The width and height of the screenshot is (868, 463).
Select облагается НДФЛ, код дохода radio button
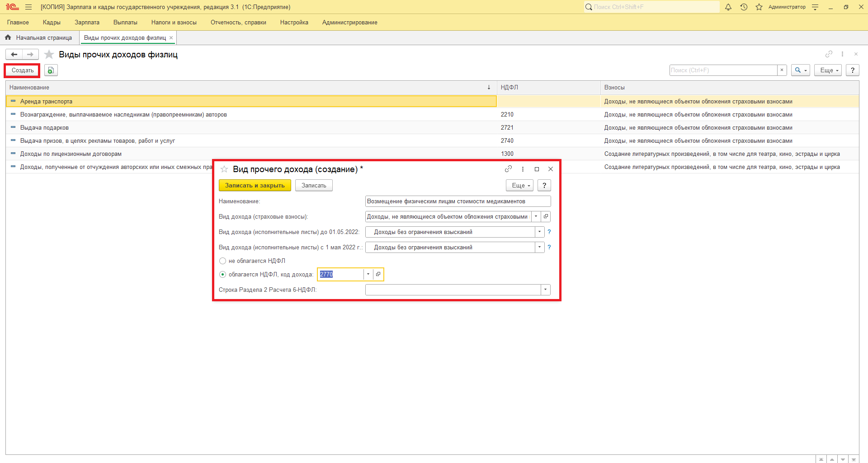[222, 274]
